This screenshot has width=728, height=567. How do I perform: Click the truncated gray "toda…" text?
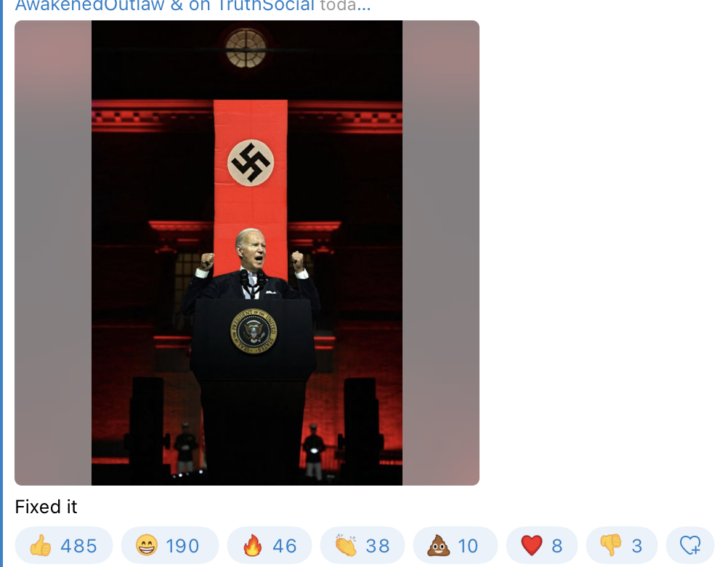pos(345,5)
